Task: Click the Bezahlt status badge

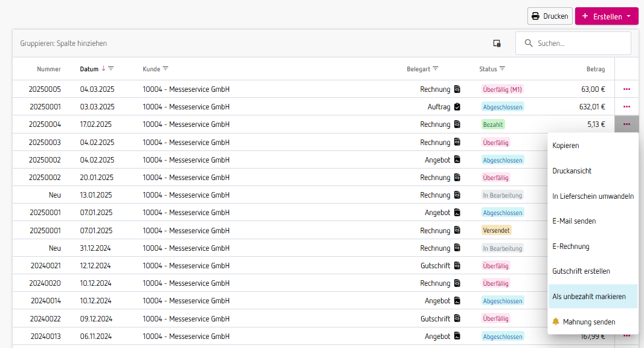Action: pos(493,124)
